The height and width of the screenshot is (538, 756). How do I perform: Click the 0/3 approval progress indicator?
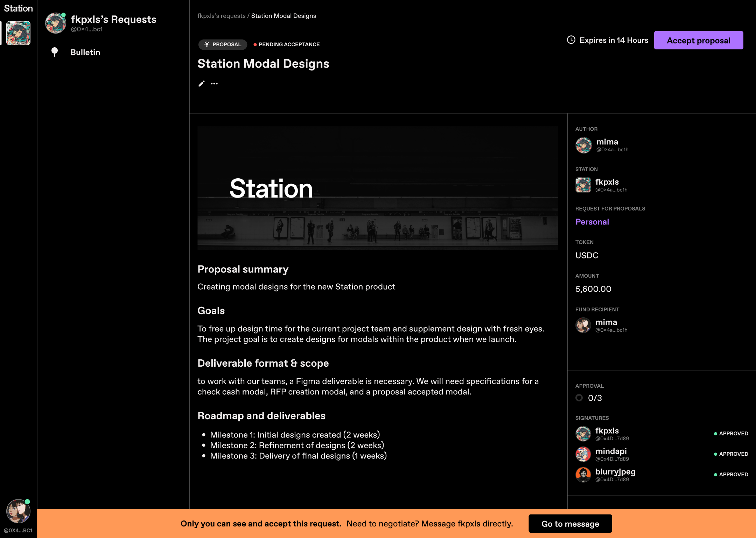pyautogui.click(x=589, y=398)
